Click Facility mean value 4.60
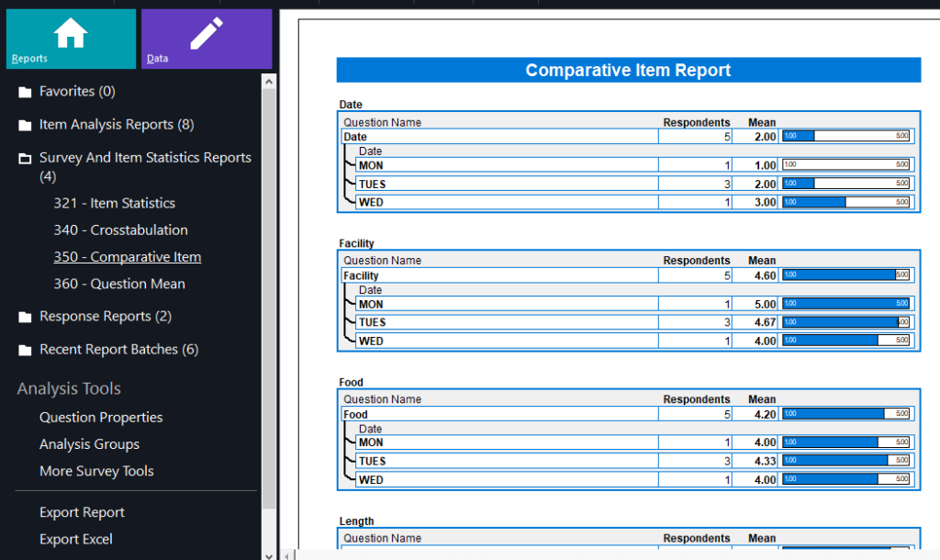 [765, 275]
